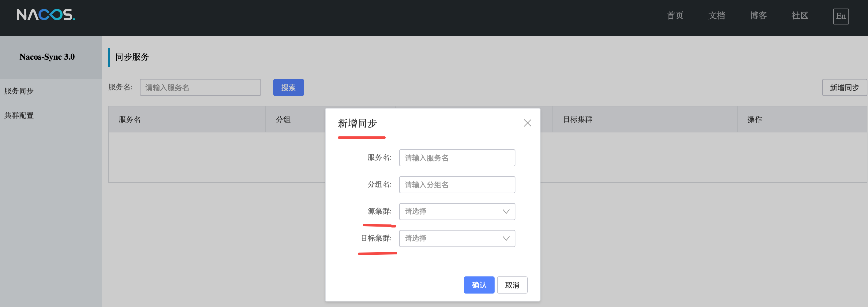
Task: Select 集群配置 in the sidebar
Action: click(x=19, y=116)
